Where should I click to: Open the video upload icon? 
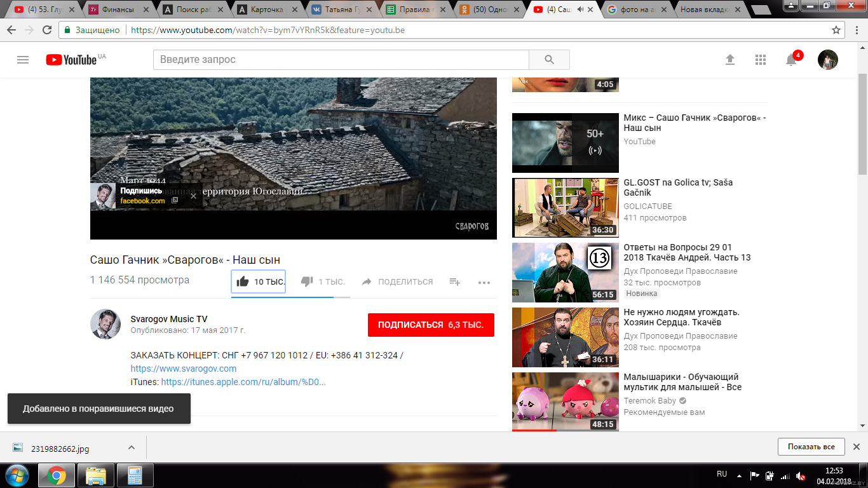point(730,60)
